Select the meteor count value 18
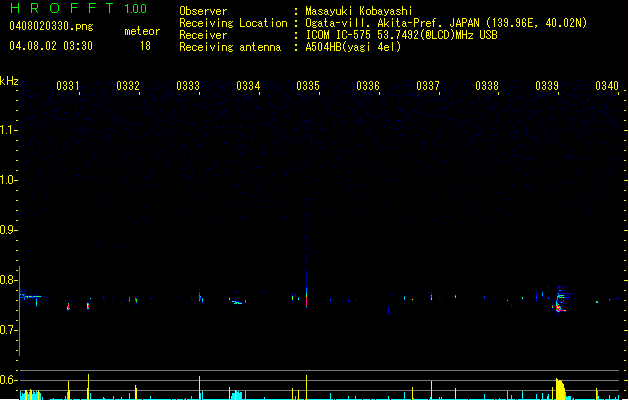Screen dimensions: 629x400 145,46
